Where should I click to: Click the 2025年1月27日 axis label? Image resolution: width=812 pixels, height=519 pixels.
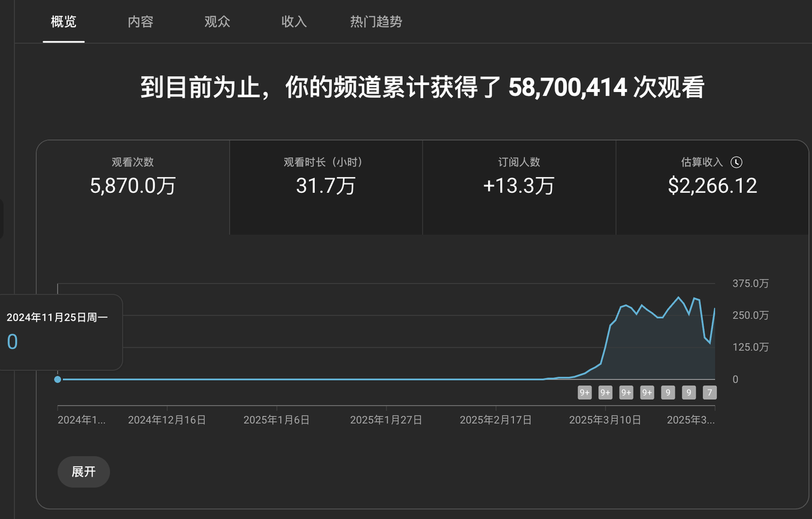coord(386,420)
